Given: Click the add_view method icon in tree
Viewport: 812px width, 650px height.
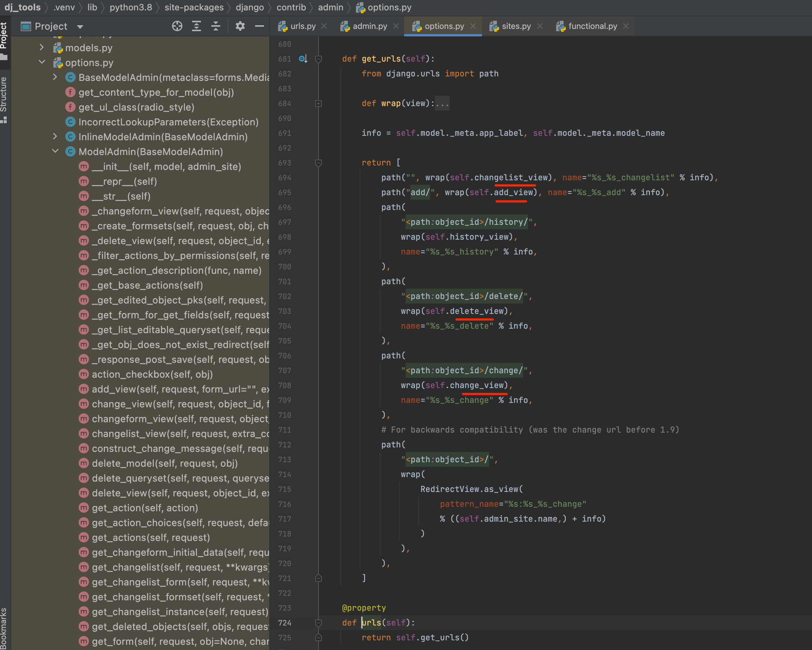Looking at the screenshot, I should point(84,389).
